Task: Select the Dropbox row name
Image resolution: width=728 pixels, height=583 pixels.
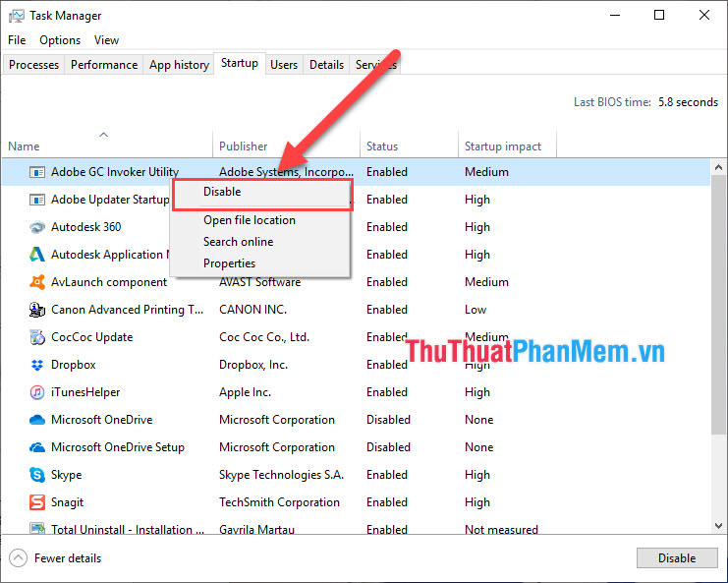Action: point(74,365)
